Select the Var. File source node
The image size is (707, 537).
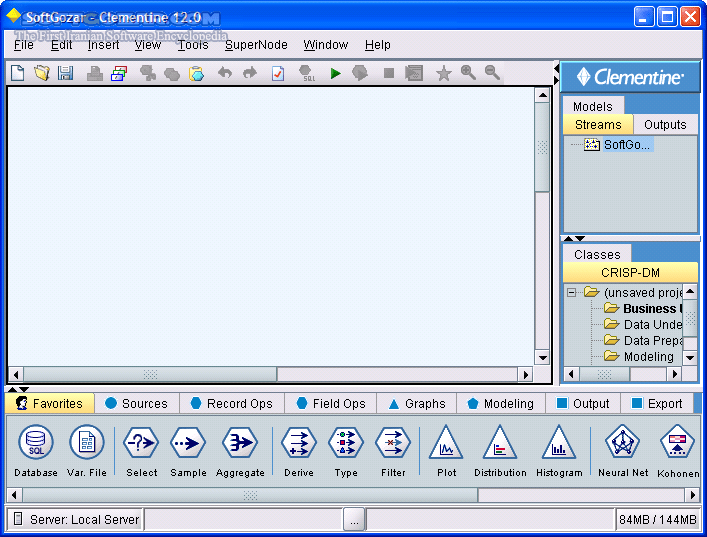tap(87, 450)
